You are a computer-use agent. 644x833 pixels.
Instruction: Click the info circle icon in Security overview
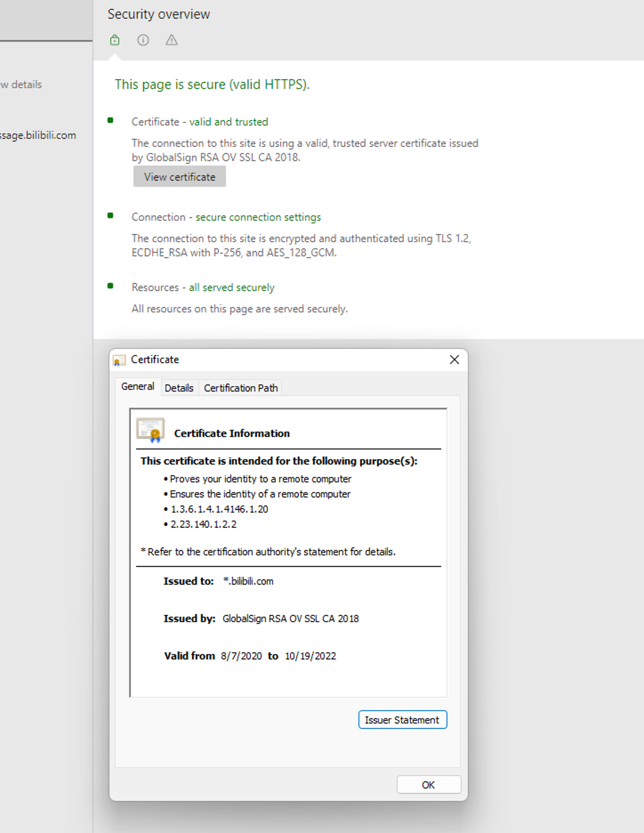[143, 40]
